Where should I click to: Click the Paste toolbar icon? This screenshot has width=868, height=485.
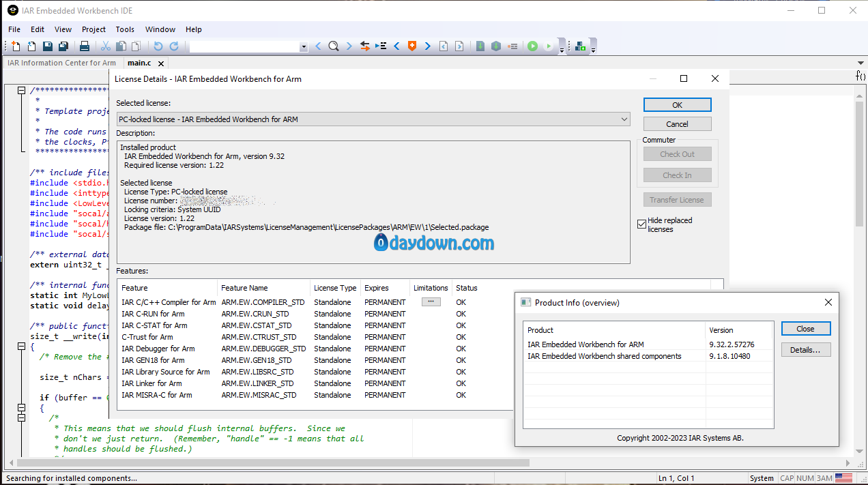136,46
